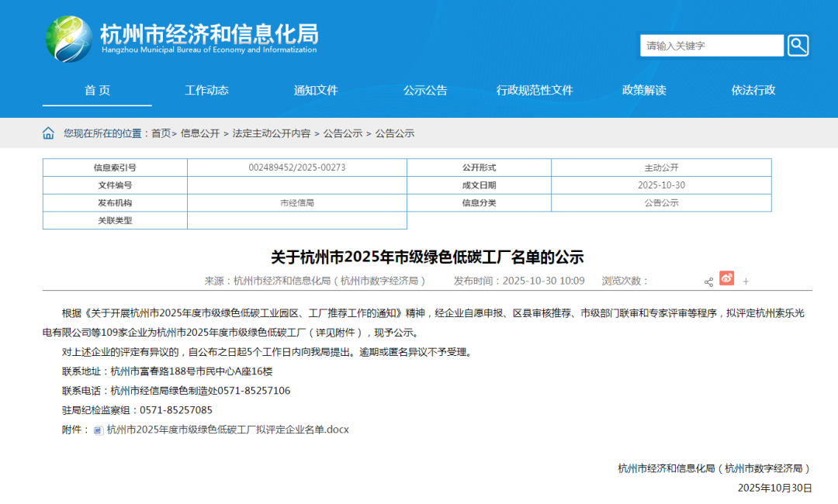
Task: Focus the keyword search input field
Action: [x=712, y=46]
